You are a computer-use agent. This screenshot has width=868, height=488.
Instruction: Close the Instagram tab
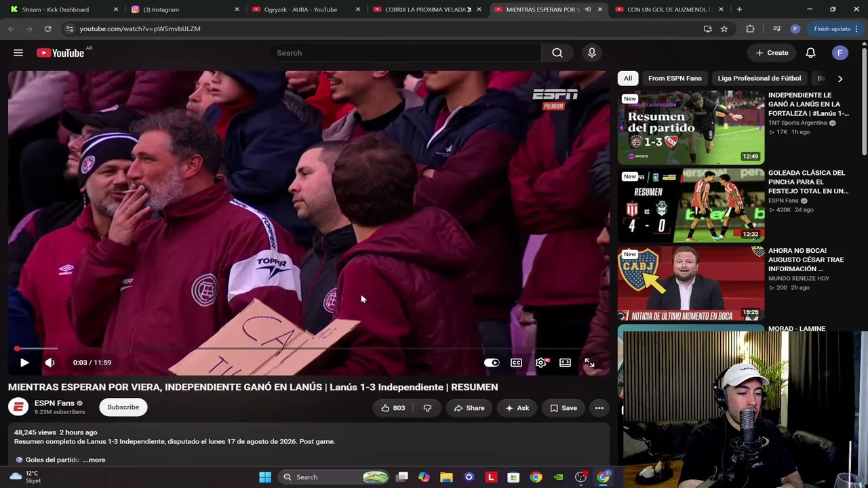237,9
